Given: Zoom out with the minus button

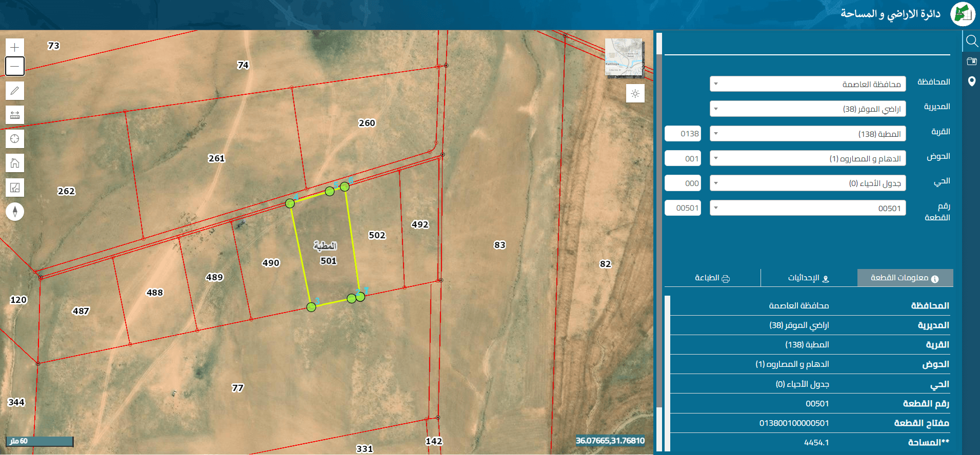Looking at the screenshot, I should [x=15, y=66].
